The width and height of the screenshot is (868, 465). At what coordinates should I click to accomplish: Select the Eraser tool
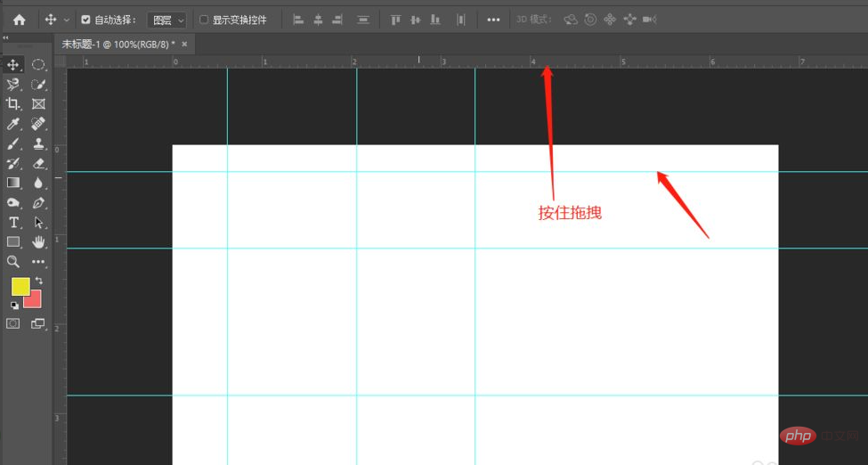tap(38, 163)
